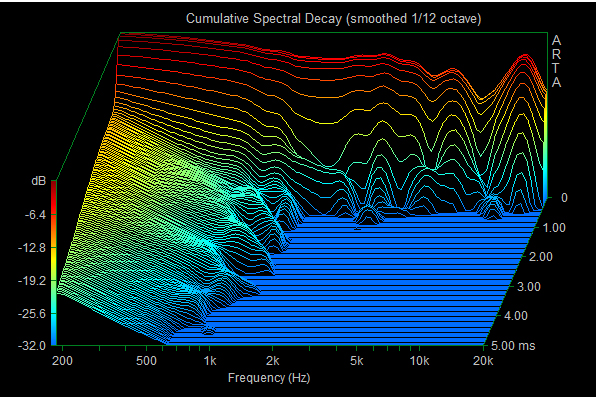
Task: Click the -12.8 dB scale value
Action: point(32,248)
